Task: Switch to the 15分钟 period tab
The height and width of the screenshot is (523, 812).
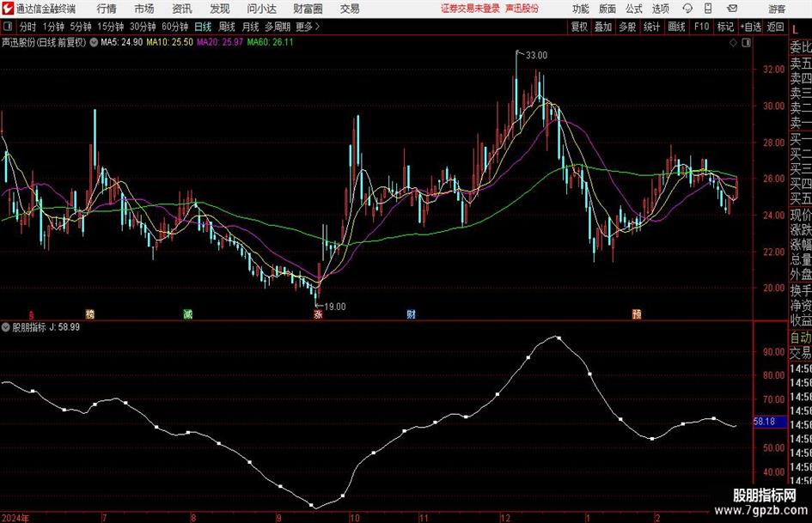Action: [x=110, y=27]
